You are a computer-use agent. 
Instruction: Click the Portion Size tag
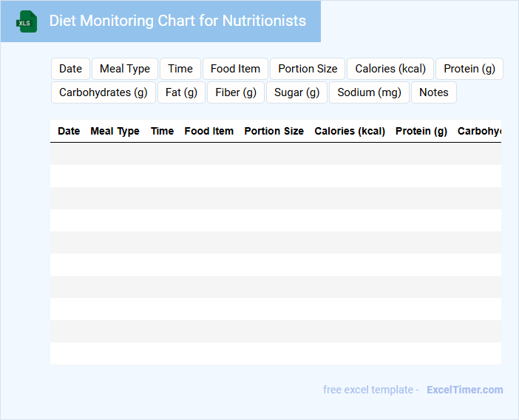(308, 69)
